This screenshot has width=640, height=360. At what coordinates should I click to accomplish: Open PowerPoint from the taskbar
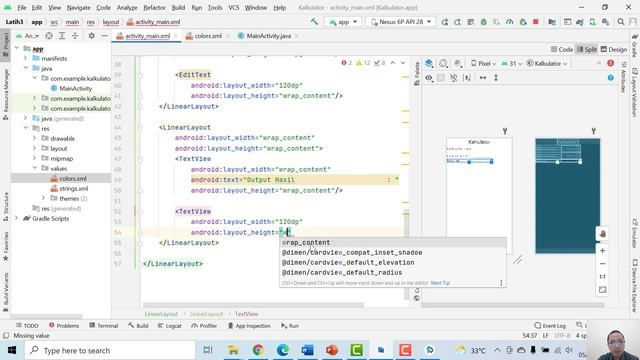[x=332, y=350]
